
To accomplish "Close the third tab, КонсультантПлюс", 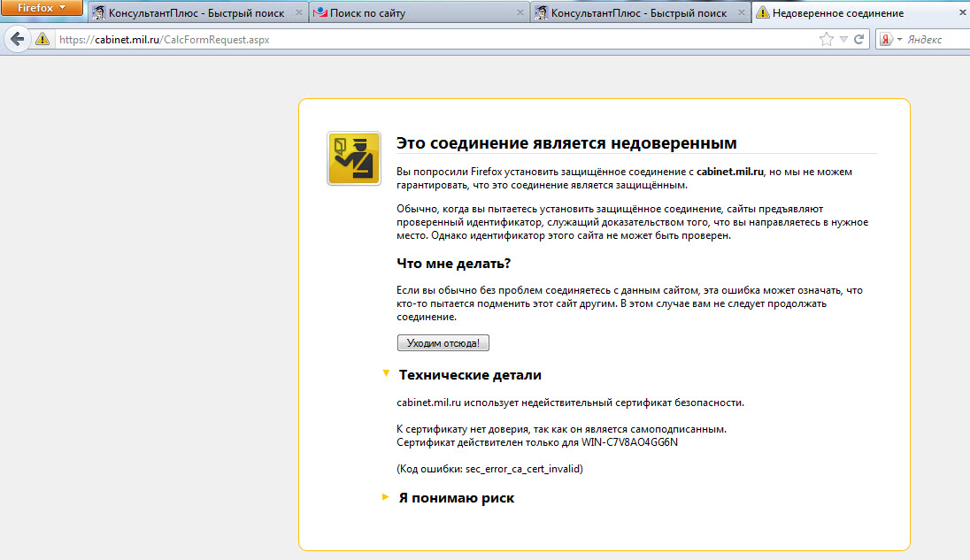I will pos(741,12).
